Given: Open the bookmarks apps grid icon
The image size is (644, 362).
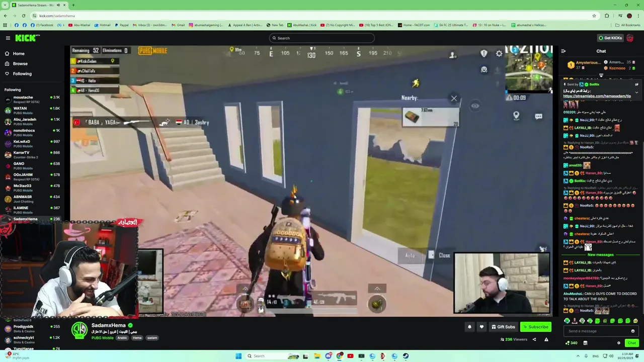Looking at the screenshot, I should coord(5,25).
